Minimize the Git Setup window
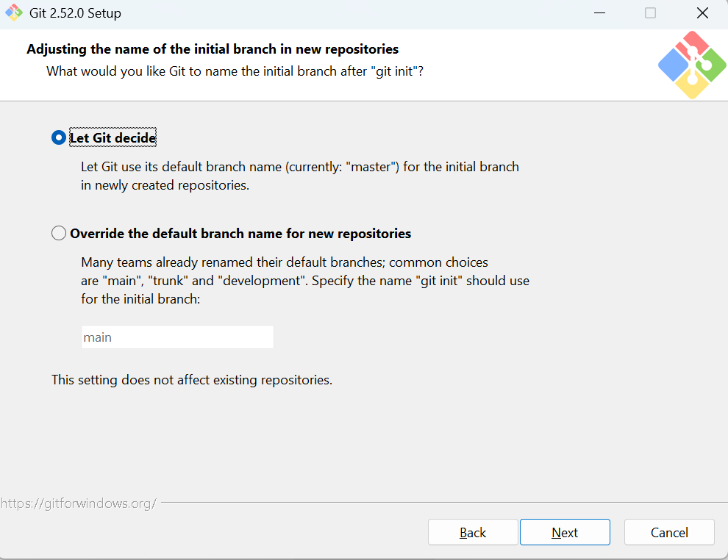The height and width of the screenshot is (560, 728). [599, 13]
